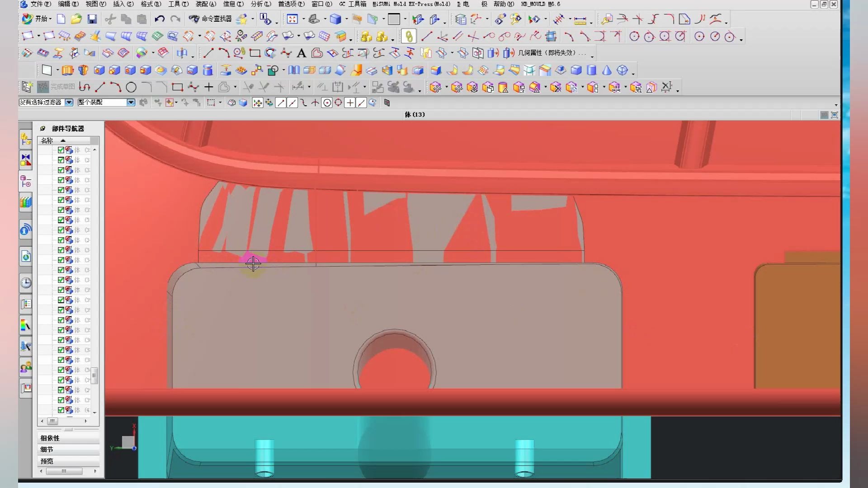Screen dimensions: 868x488
Task: Select the Text 'A' tool icon
Action: pos(301,53)
